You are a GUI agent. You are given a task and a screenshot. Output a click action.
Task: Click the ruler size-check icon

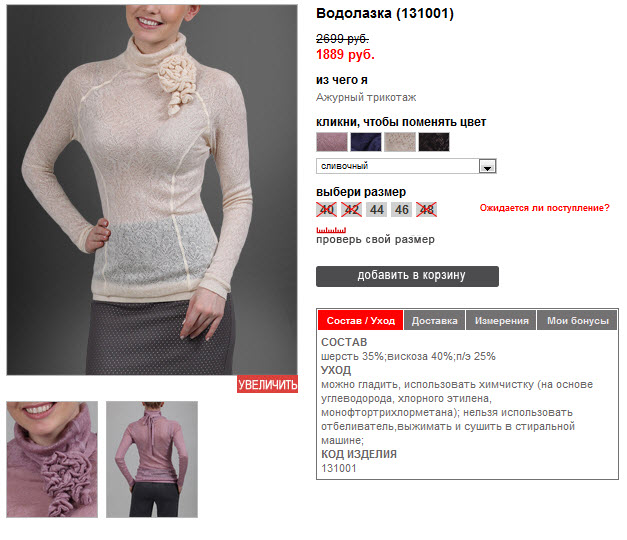pyautogui.click(x=331, y=230)
